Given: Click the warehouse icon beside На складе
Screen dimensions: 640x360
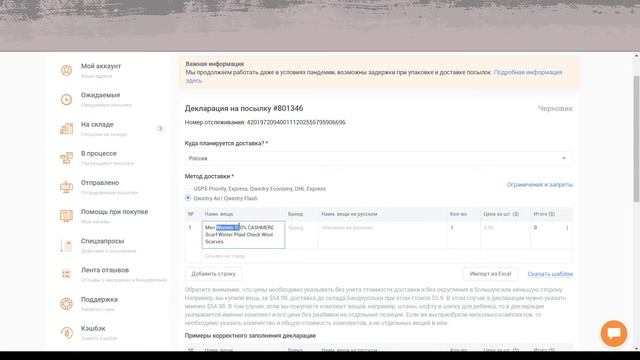Looking at the screenshot, I should [66, 129].
